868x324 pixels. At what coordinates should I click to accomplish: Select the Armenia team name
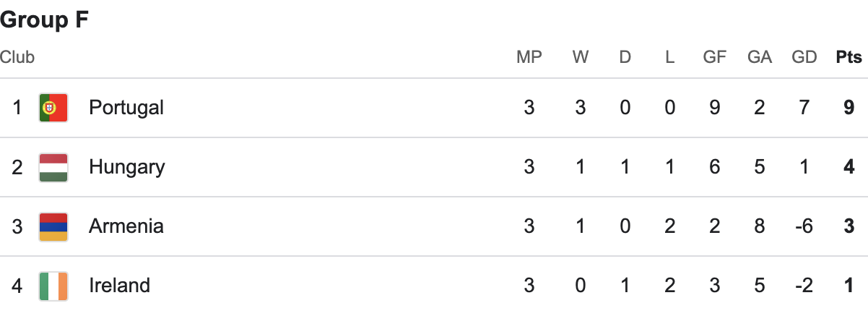126,226
